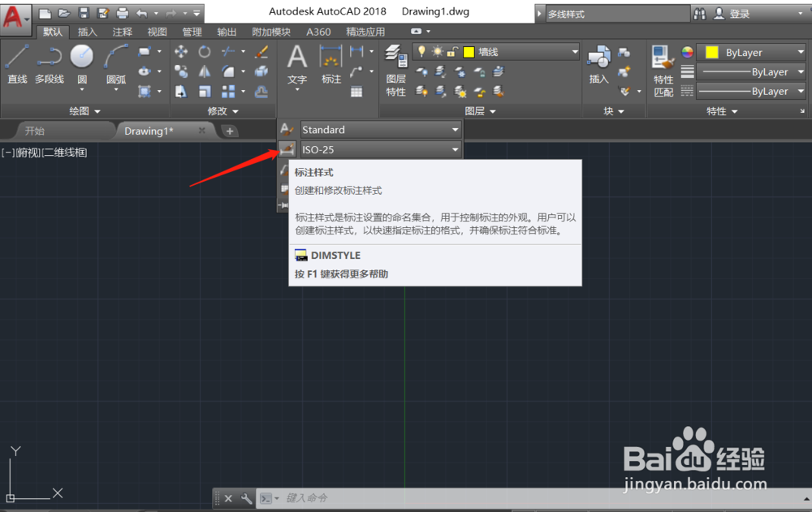Screen dimensions: 812x512
Task: Select the Circle (圆) tool
Action: (82, 64)
